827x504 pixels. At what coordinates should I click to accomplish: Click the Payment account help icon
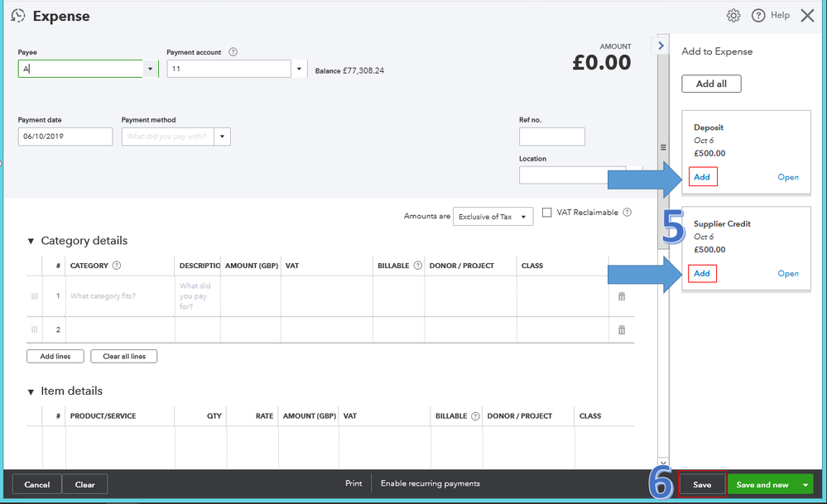233,51
